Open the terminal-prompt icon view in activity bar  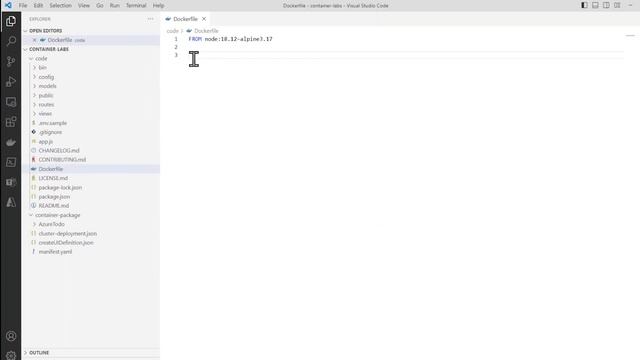pos(11,162)
